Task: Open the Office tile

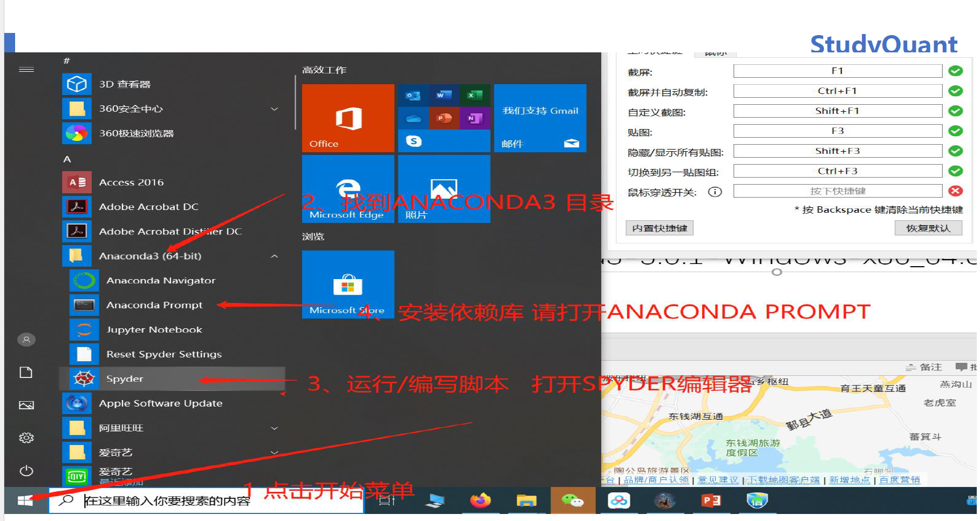Action: click(348, 118)
